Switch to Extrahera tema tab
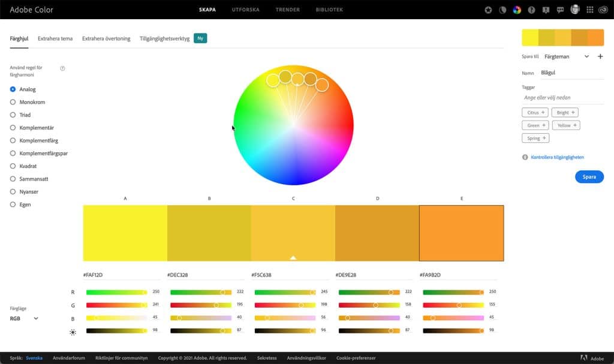 tap(55, 38)
